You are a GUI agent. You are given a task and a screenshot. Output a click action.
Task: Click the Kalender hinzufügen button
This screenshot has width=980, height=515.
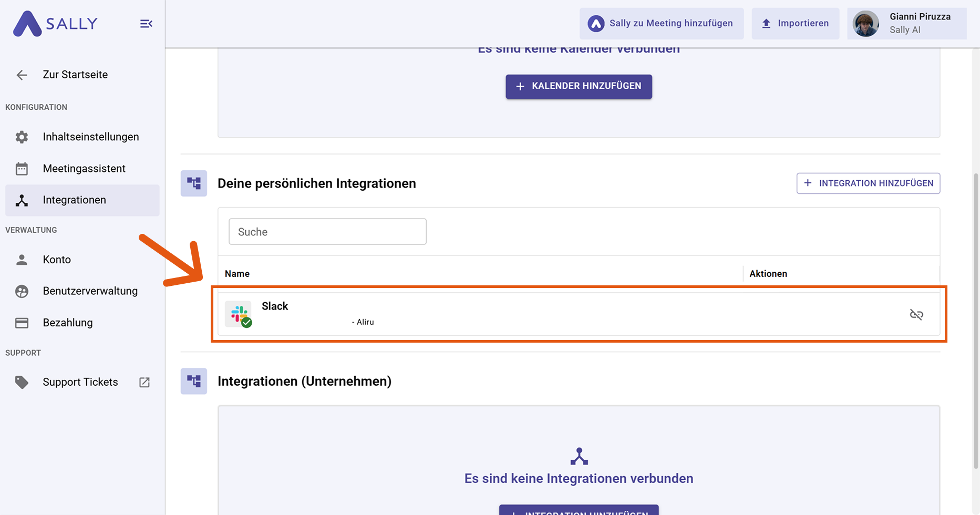click(579, 86)
